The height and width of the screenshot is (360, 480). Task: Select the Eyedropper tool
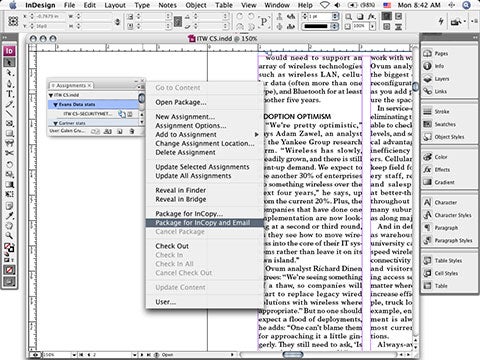tap(9, 216)
